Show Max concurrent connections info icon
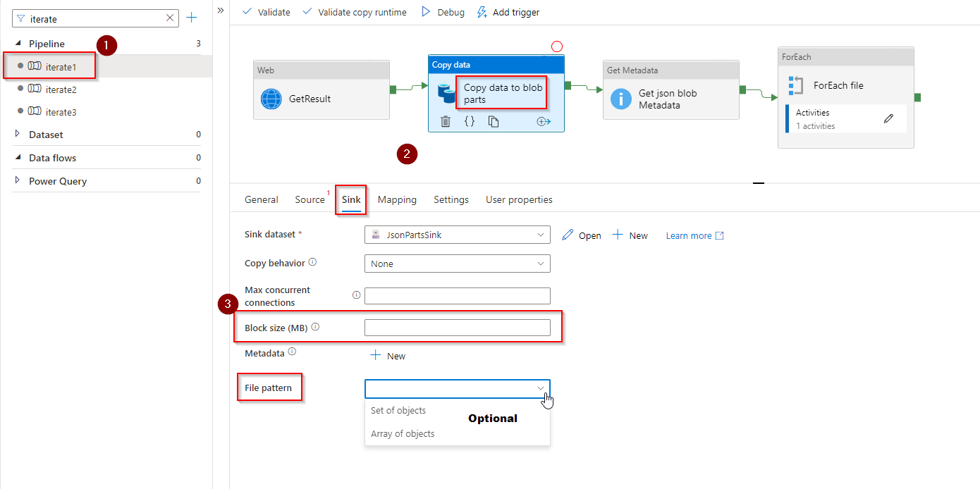 pos(356,295)
